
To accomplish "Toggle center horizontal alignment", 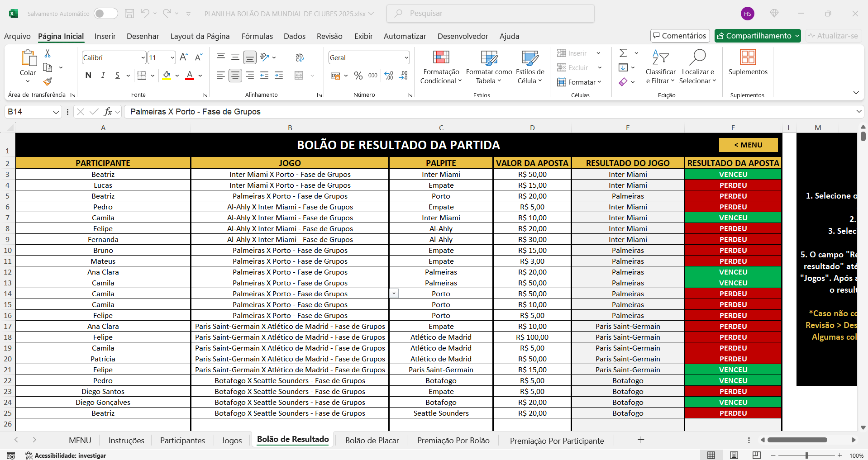I will (235, 76).
